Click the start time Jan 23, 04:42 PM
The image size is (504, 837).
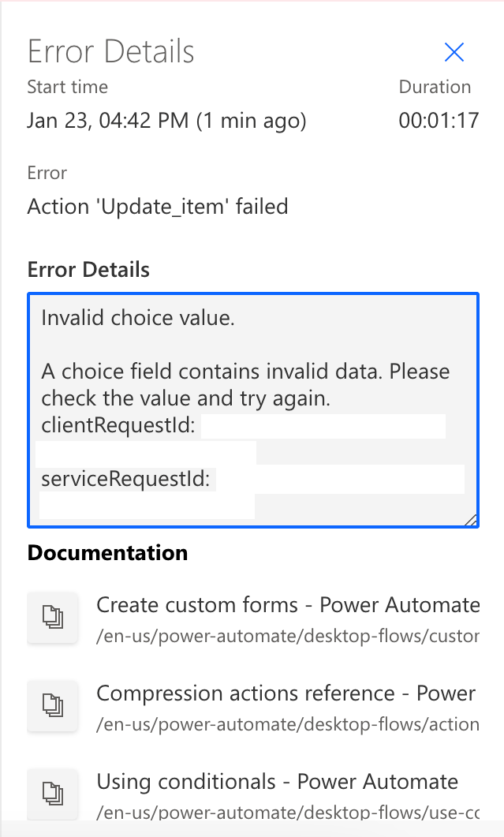166,121
